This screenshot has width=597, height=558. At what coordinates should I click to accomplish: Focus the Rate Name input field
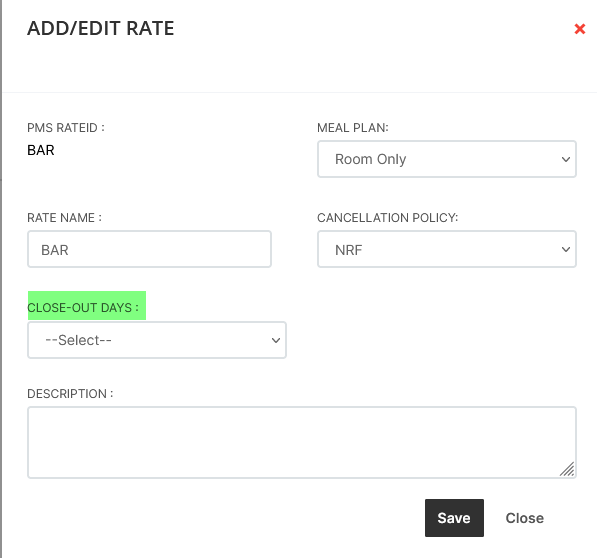(x=149, y=249)
